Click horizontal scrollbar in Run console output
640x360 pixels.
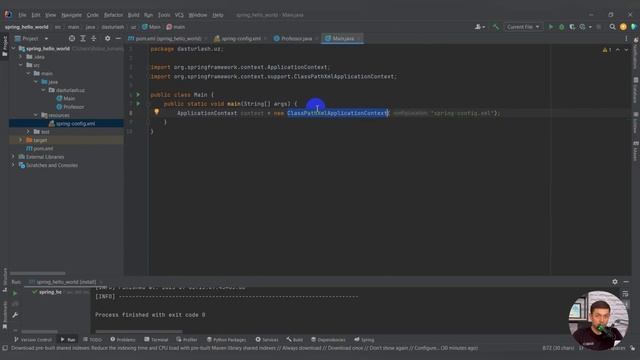pos(139,331)
